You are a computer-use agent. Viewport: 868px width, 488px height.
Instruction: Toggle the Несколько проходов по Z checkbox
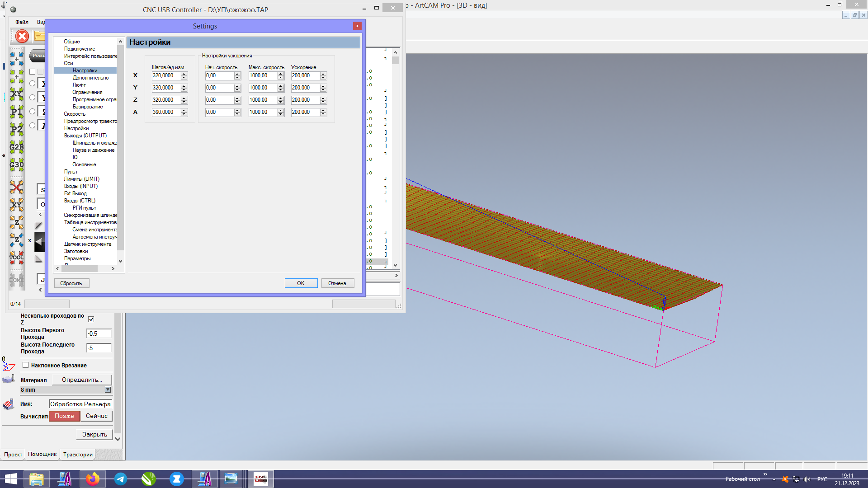[x=91, y=319]
